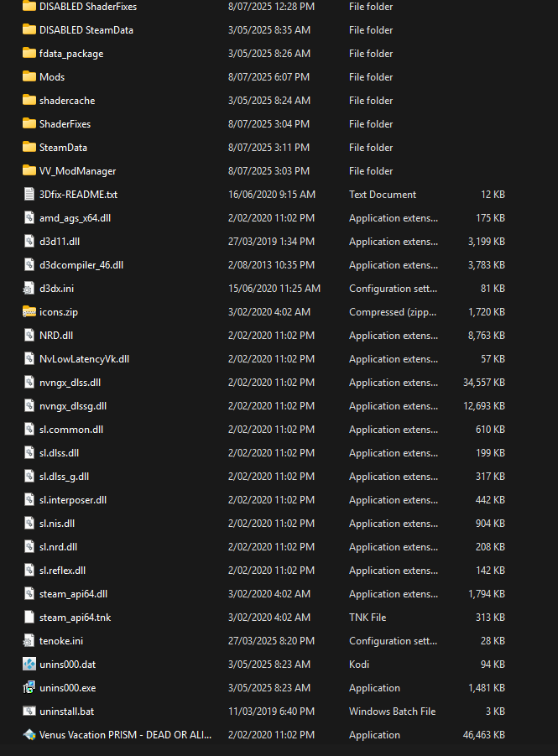Image resolution: width=558 pixels, height=756 pixels.
Task: Click the size value 3,199 KB
Action: (x=486, y=241)
